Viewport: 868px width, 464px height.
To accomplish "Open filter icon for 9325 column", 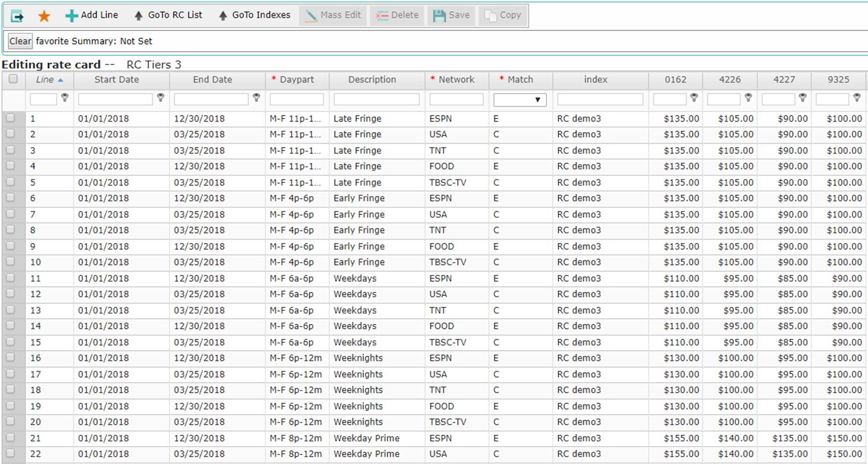I will point(857,98).
